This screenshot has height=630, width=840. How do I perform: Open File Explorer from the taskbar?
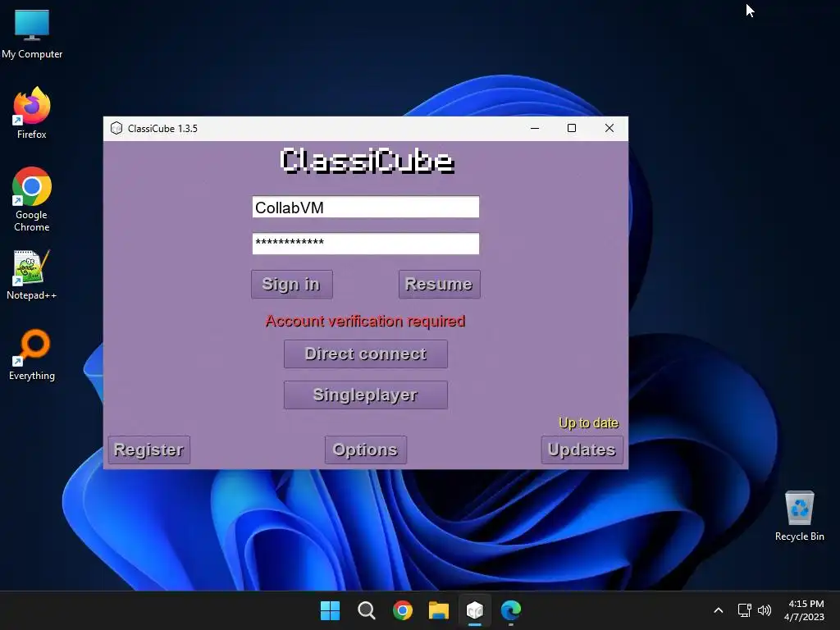coord(439,610)
